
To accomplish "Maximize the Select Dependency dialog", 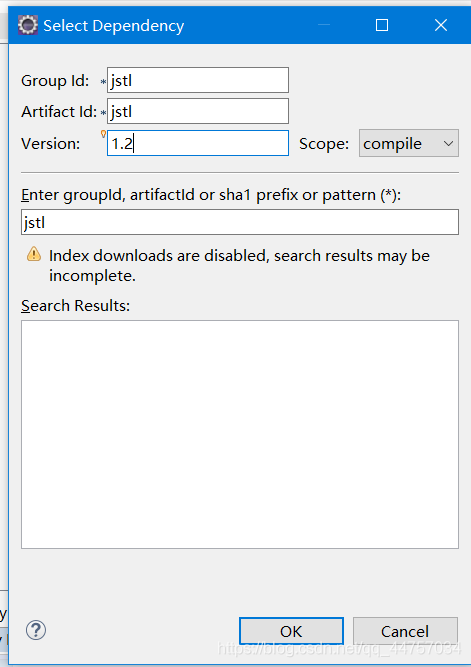I will [x=382, y=26].
